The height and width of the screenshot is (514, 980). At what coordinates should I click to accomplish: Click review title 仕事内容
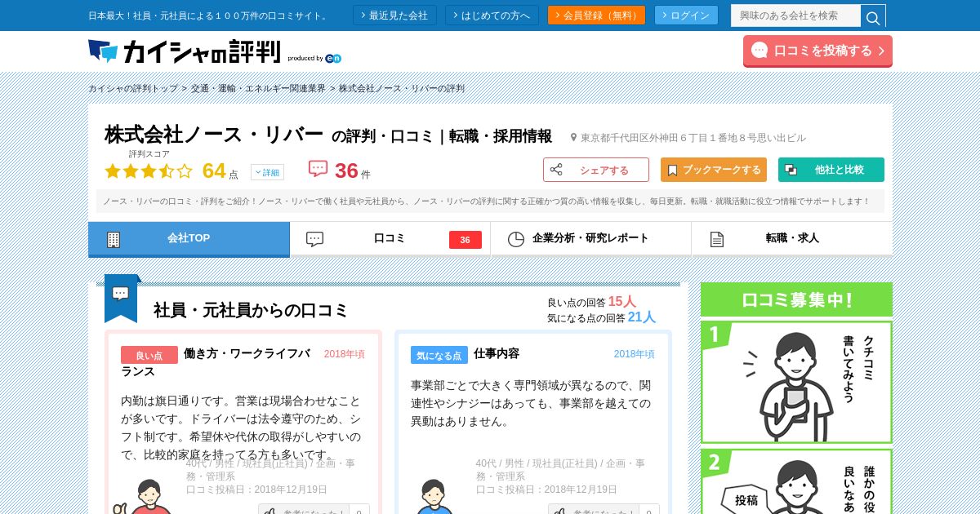(497, 353)
